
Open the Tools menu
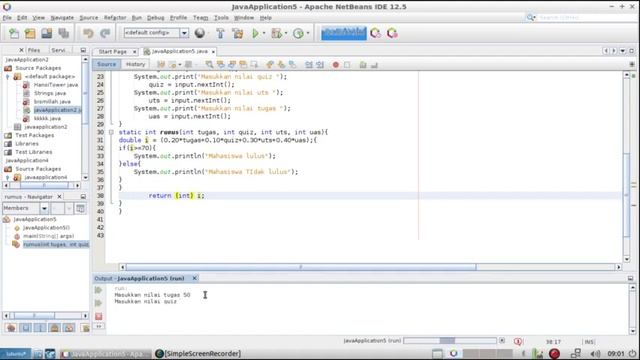coord(221,18)
